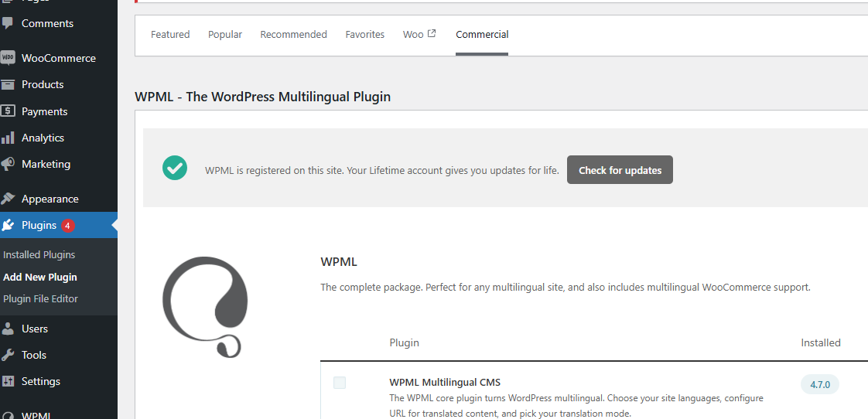This screenshot has height=419, width=868.
Task: Open the Favorites tab
Action: coord(365,34)
